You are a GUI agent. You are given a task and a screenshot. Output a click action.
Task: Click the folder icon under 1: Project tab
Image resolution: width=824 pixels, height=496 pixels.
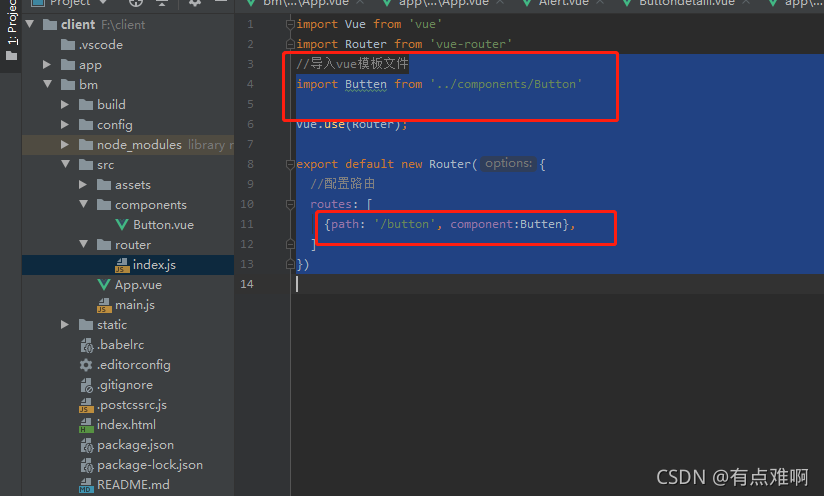[x=11, y=56]
